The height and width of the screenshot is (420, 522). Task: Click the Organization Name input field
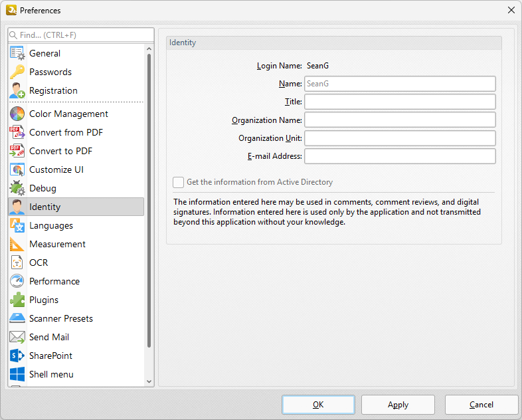point(400,120)
